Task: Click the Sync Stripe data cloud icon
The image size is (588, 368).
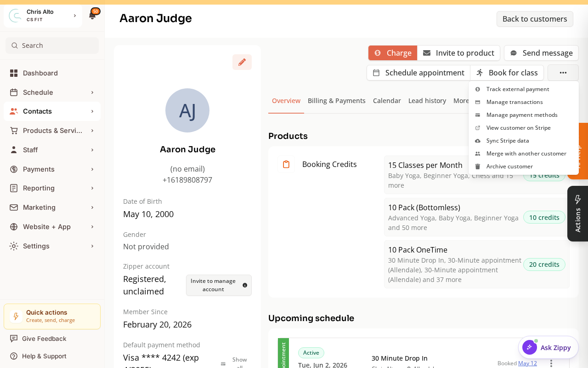Action: pos(478,141)
